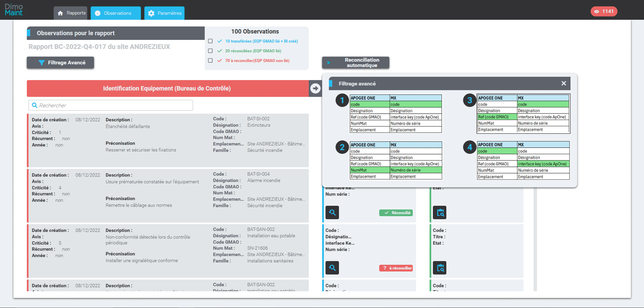The image size is (644, 308).
Task: Click the green Réconcilié status badge
Action: click(396, 213)
